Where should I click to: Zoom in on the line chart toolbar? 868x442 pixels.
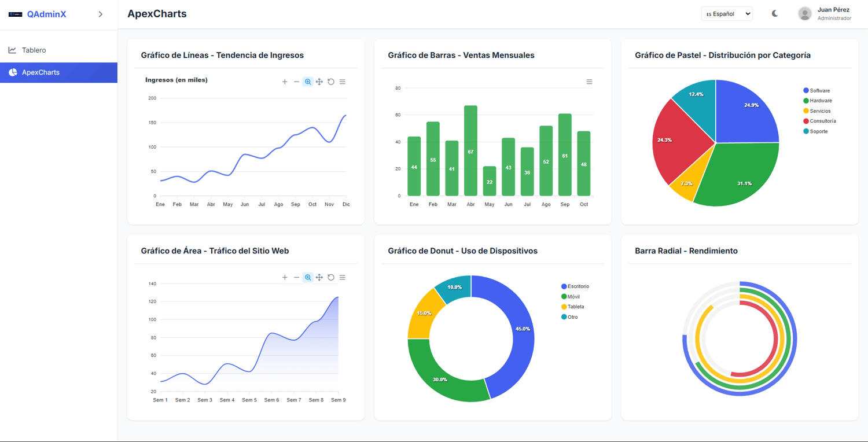tap(285, 82)
